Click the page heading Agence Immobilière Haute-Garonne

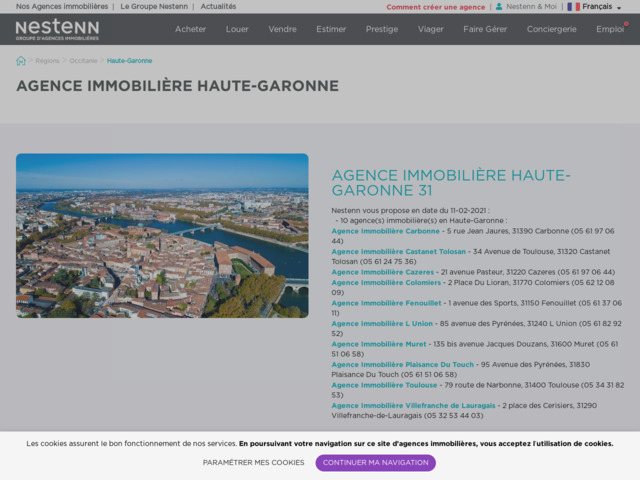pyautogui.click(x=178, y=86)
